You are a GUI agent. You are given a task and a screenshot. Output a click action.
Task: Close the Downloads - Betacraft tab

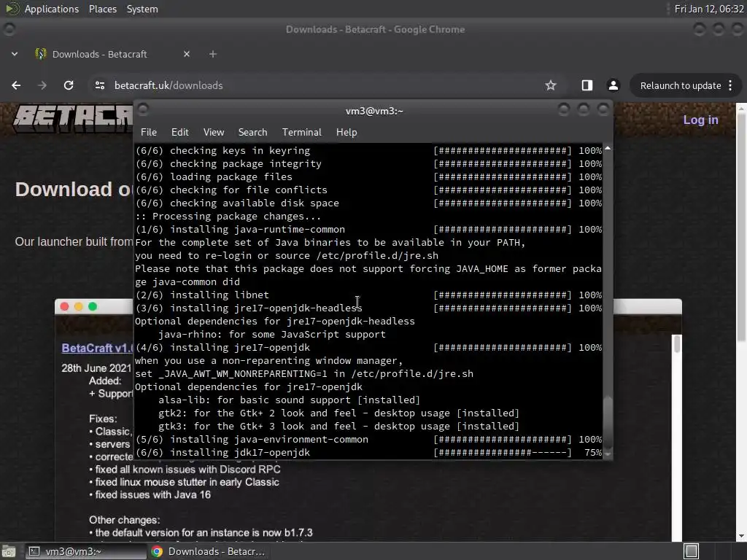187,54
